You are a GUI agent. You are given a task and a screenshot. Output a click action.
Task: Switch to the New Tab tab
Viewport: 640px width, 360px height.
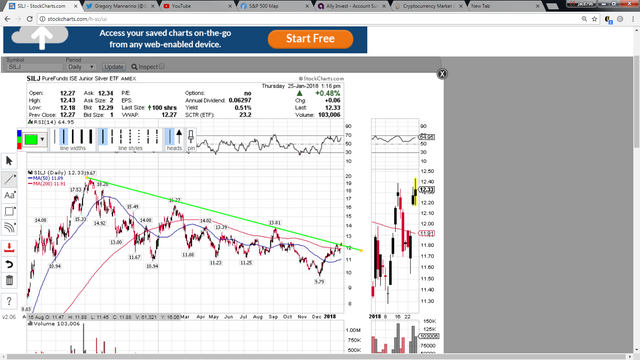[x=505, y=6]
